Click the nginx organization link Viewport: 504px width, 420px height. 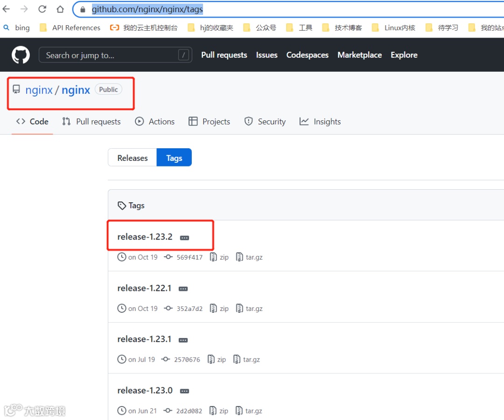coord(39,90)
